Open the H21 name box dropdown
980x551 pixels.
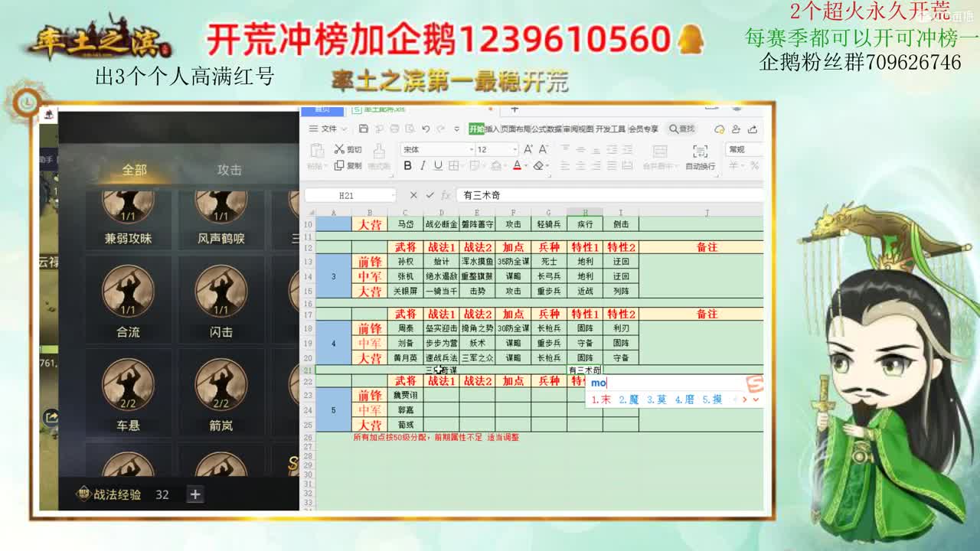(x=393, y=195)
